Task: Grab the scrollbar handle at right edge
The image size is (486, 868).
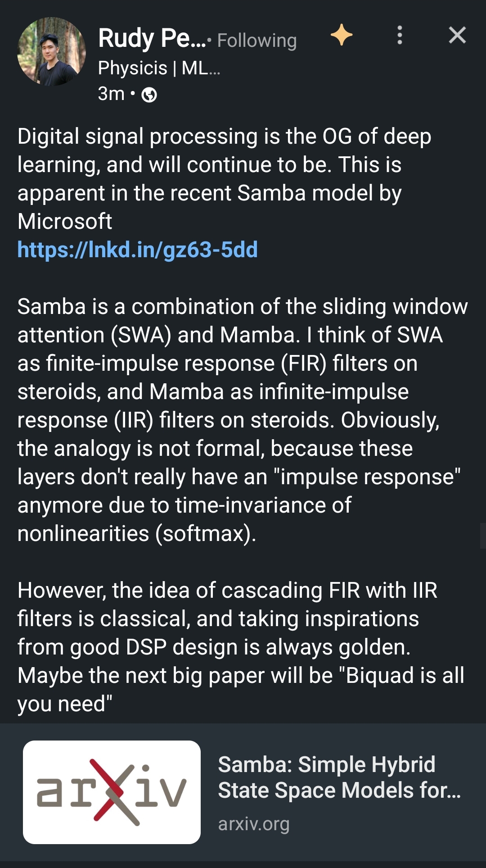Action: pos(483,535)
